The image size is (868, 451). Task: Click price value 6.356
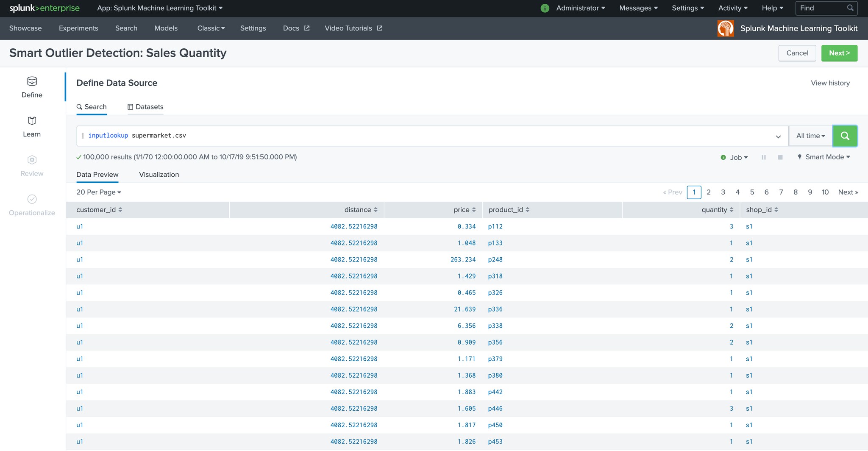[x=466, y=326]
